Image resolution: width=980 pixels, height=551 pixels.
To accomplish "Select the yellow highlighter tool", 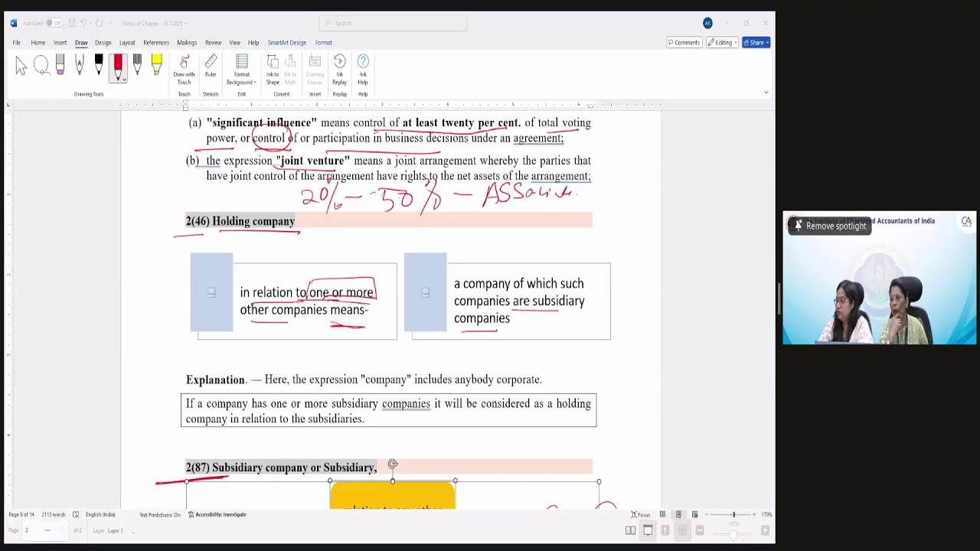I will [x=156, y=66].
